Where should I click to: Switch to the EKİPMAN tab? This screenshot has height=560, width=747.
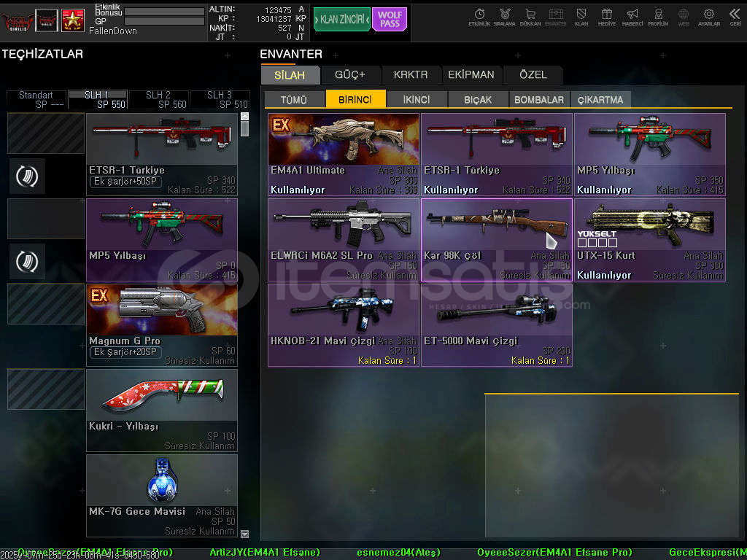[x=471, y=75]
